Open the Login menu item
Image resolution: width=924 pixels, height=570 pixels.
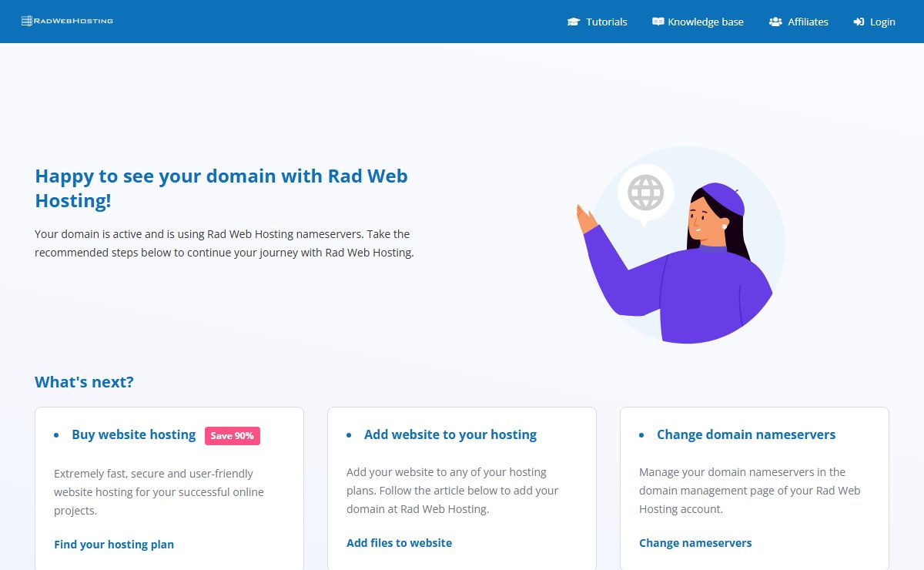pyautogui.click(x=874, y=22)
